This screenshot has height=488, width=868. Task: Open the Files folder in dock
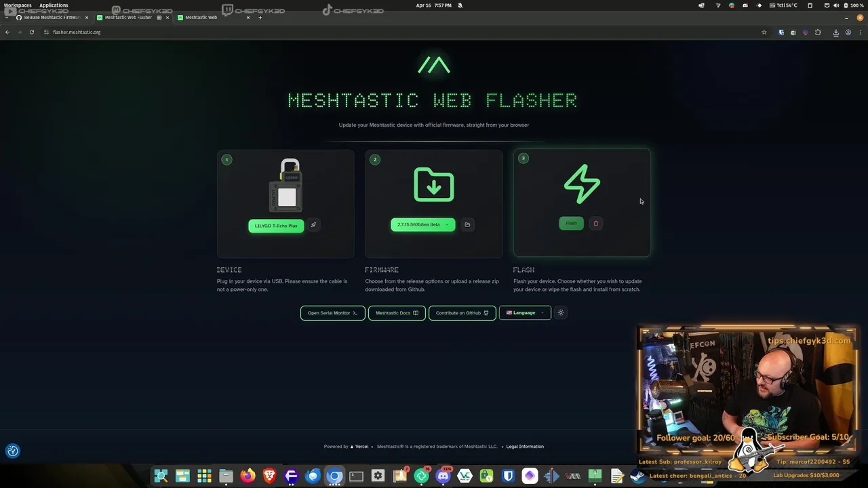[x=226, y=476]
